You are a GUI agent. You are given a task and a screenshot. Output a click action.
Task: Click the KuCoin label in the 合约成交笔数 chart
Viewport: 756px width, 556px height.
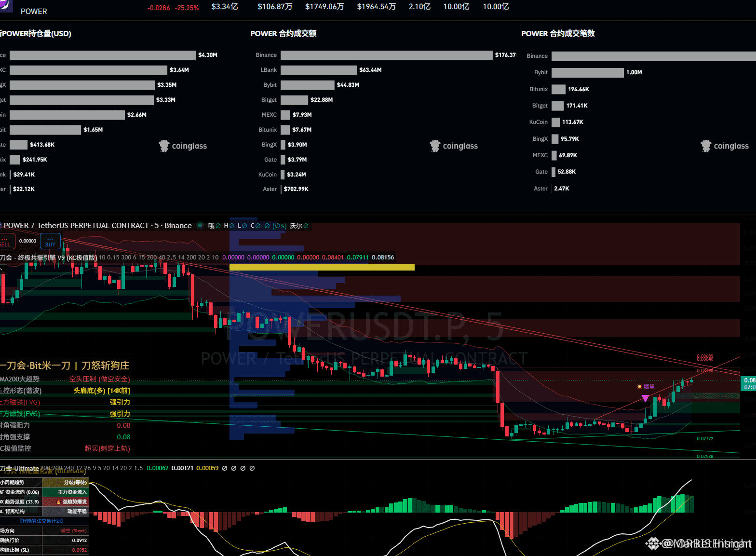[539, 122]
